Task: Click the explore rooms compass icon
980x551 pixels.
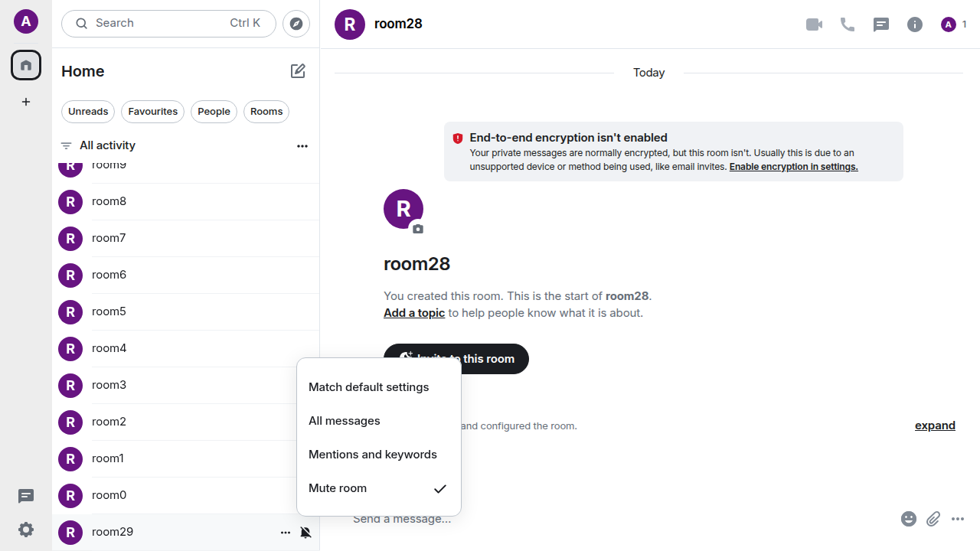Action: (296, 24)
